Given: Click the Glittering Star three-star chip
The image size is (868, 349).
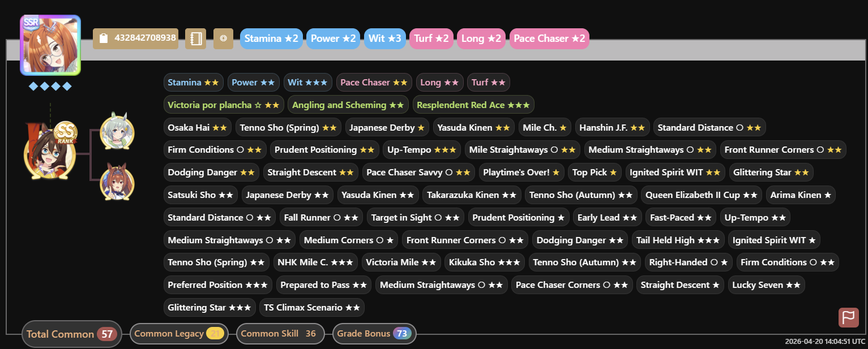Looking at the screenshot, I should pyautogui.click(x=209, y=307).
